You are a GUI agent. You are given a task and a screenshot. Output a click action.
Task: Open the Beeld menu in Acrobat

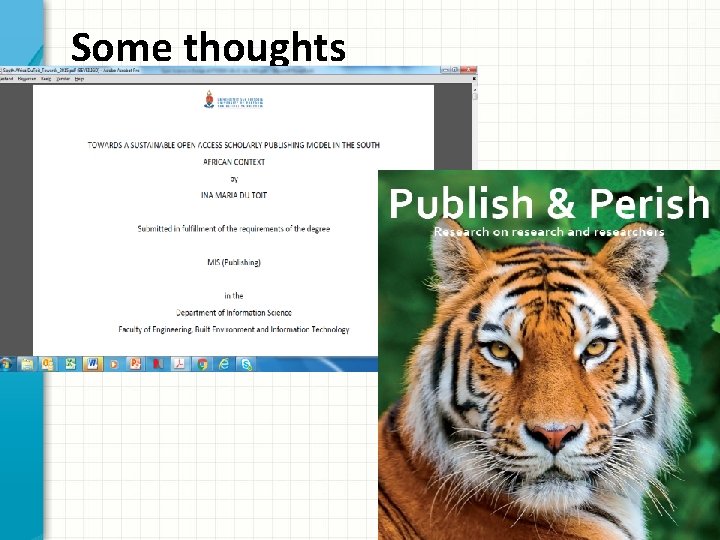(46, 79)
